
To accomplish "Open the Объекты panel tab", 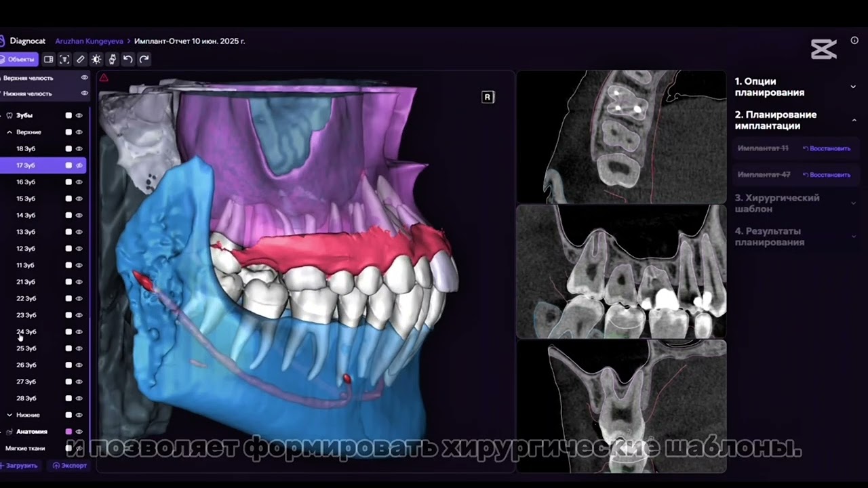I will tap(19, 60).
